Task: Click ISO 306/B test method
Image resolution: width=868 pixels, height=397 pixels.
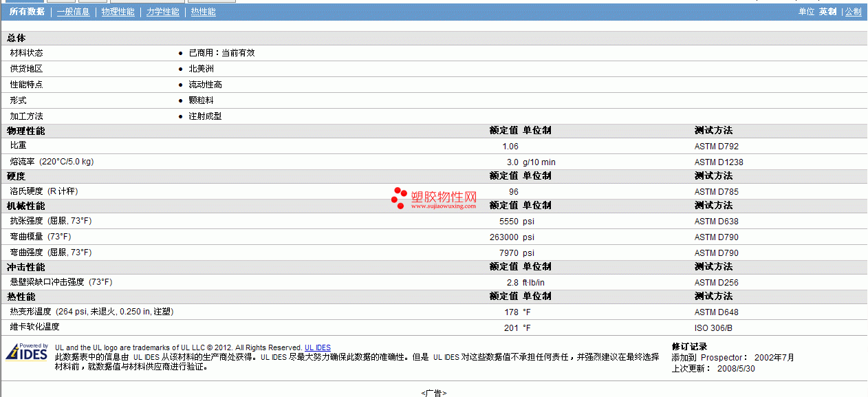Action: [x=714, y=328]
